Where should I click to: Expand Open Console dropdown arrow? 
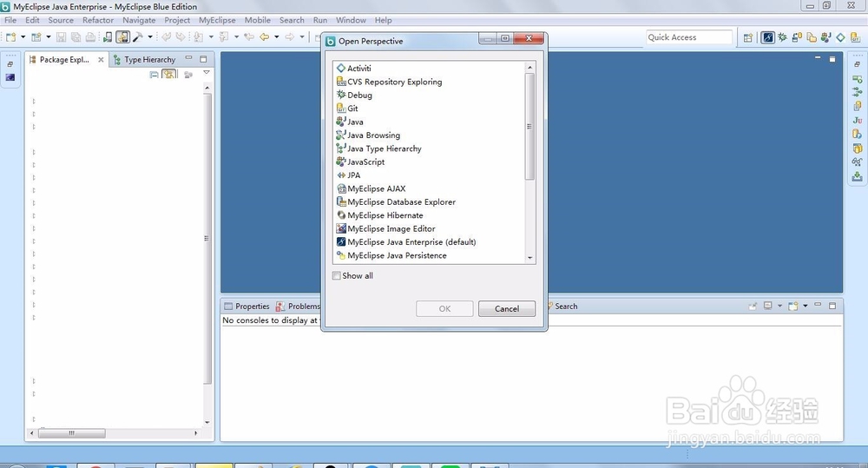click(x=805, y=306)
